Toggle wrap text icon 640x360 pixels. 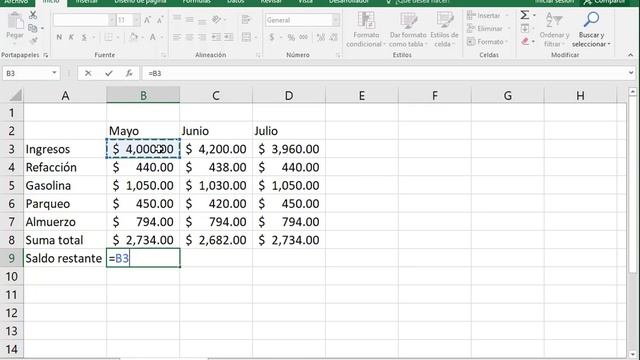click(x=246, y=19)
